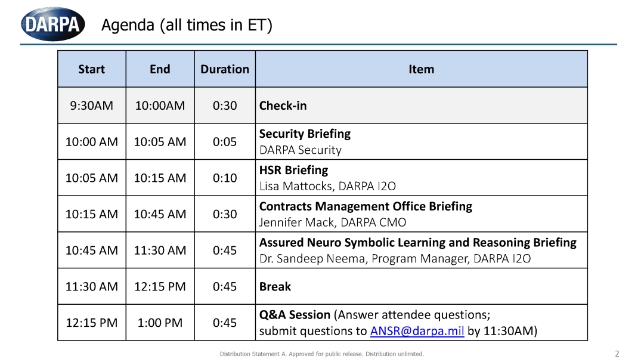
Task: Click the 1:00 PM end time cell
Action: pos(160,323)
